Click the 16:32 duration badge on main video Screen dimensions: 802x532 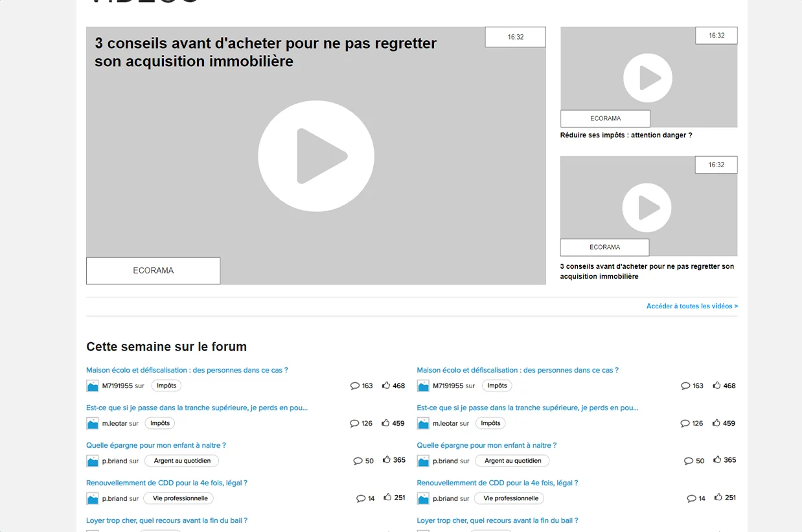pos(516,37)
